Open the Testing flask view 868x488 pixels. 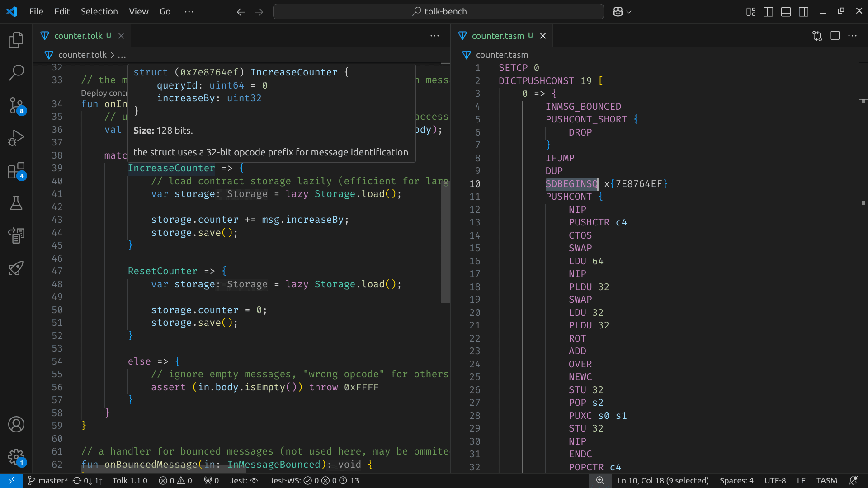tap(16, 203)
